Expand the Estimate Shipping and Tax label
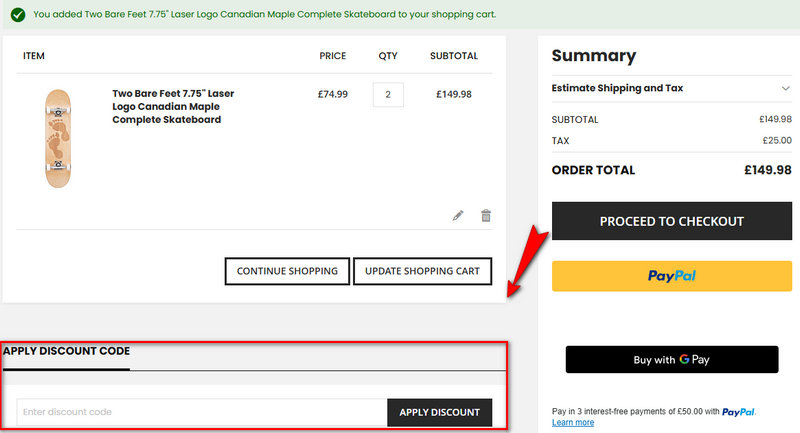Screen dimensions: 800x433 point(617,88)
